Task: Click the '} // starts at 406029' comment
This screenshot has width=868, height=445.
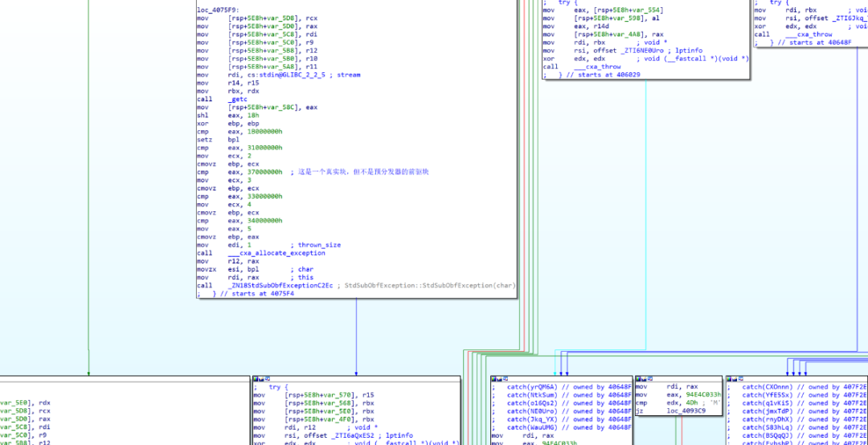Action: [592, 75]
